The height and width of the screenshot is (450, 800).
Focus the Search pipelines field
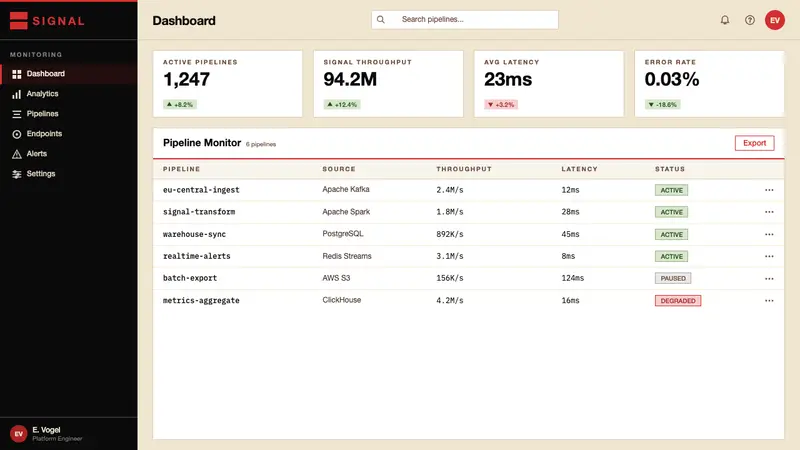tap(465, 19)
